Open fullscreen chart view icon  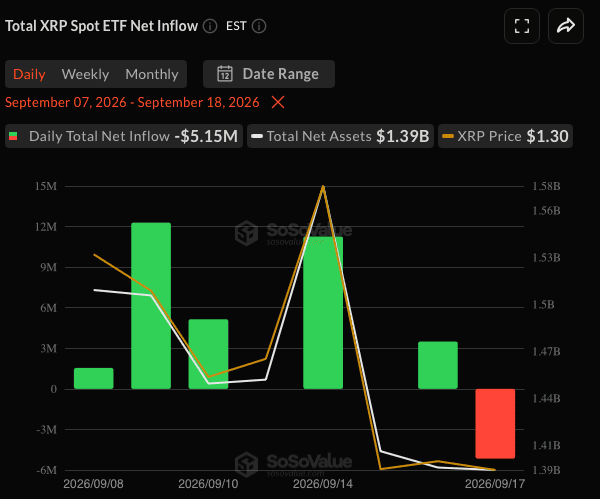(x=522, y=26)
